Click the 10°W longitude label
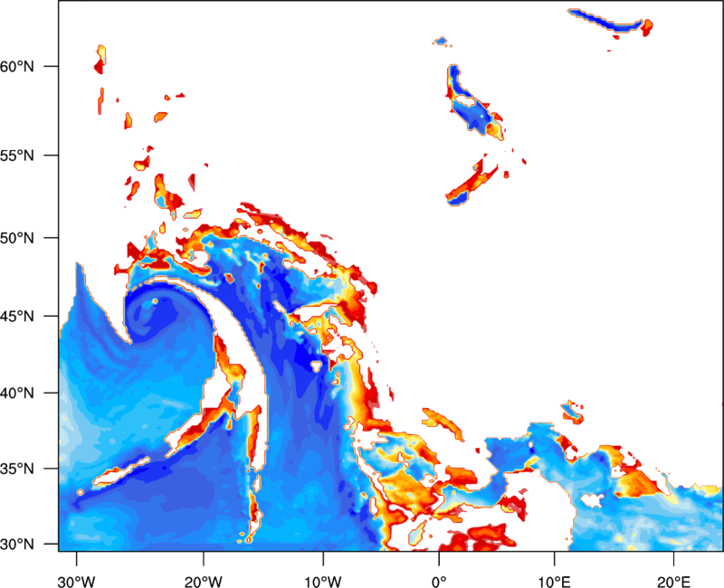 (x=323, y=582)
